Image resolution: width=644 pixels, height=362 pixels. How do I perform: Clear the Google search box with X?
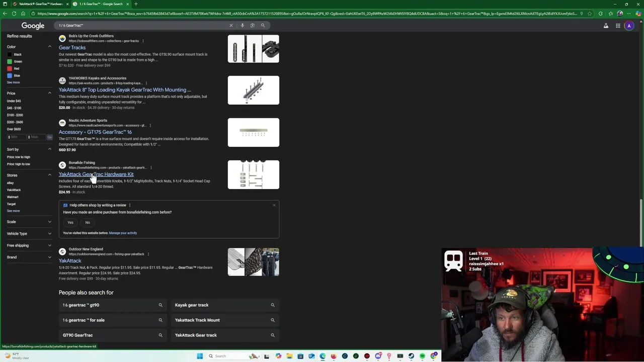coord(231,25)
